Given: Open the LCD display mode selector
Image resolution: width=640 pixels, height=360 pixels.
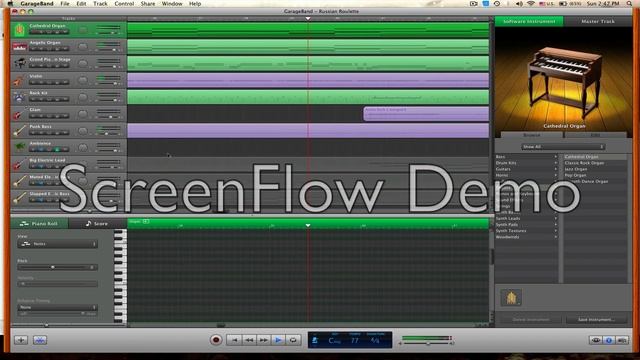Looking at the screenshot, I should [x=315, y=340].
